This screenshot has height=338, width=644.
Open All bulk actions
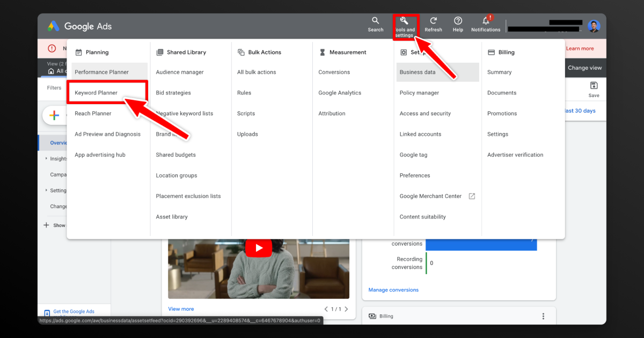tap(257, 72)
